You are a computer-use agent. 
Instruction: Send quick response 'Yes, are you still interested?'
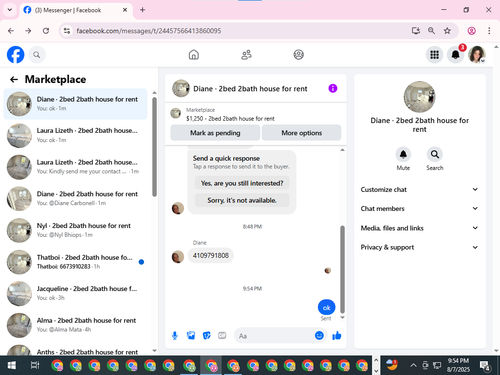242,183
